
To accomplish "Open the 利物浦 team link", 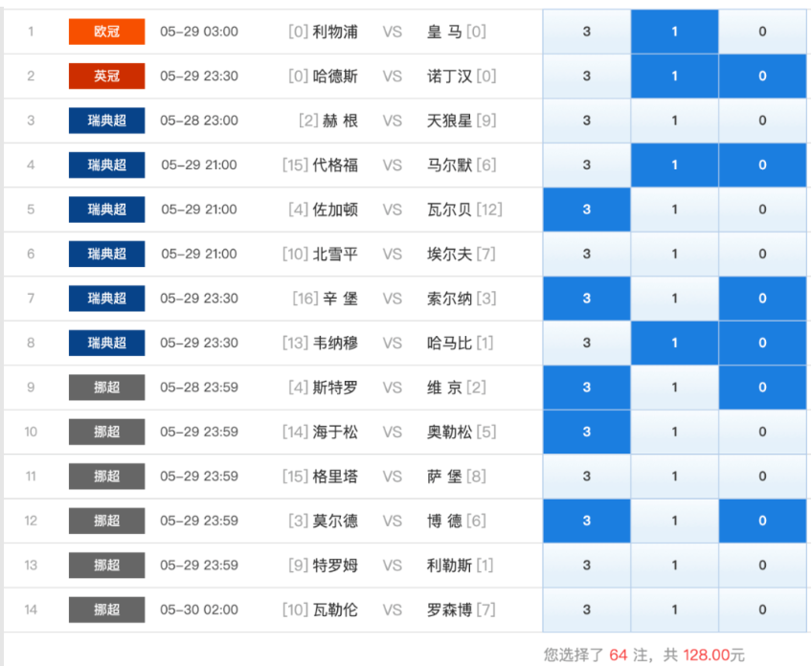I will tap(335, 32).
